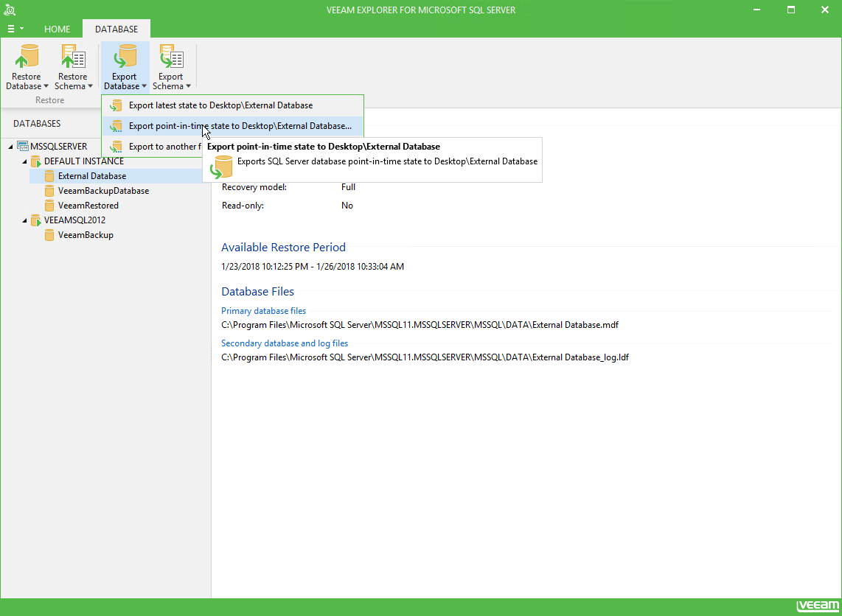The width and height of the screenshot is (842, 616).
Task: Close the Veeam Explorer window
Action: (825, 10)
